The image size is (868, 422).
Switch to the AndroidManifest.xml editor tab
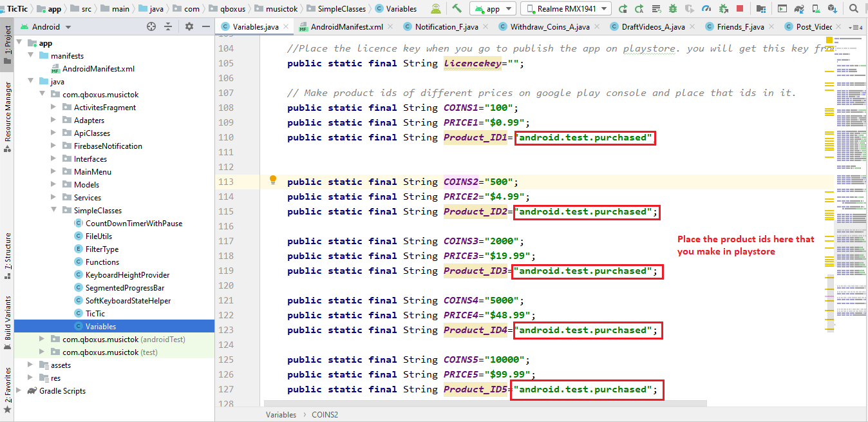tap(346, 27)
